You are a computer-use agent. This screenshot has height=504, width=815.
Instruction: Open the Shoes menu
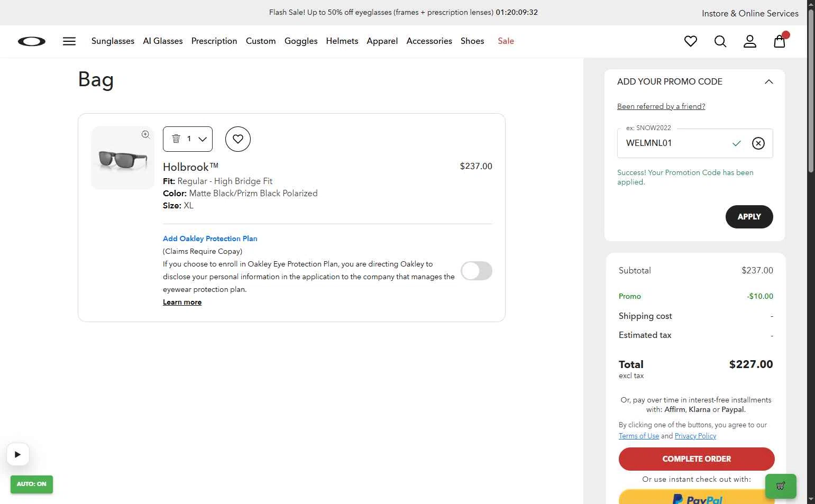click(472, 41)
